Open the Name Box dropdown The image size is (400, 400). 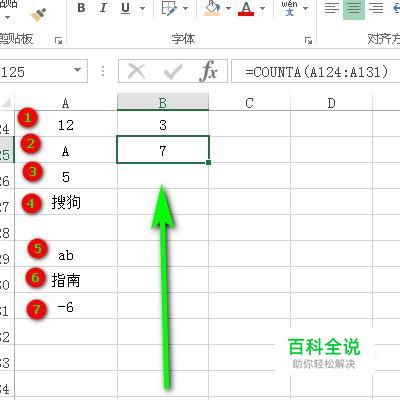pos(78,70)
